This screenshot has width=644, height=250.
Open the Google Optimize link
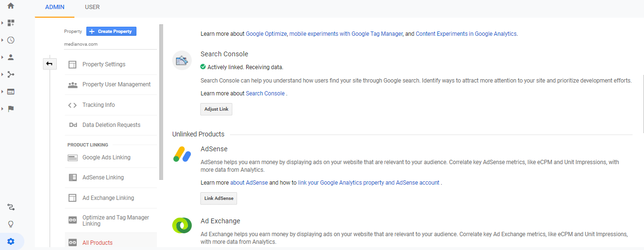point(266,34)
